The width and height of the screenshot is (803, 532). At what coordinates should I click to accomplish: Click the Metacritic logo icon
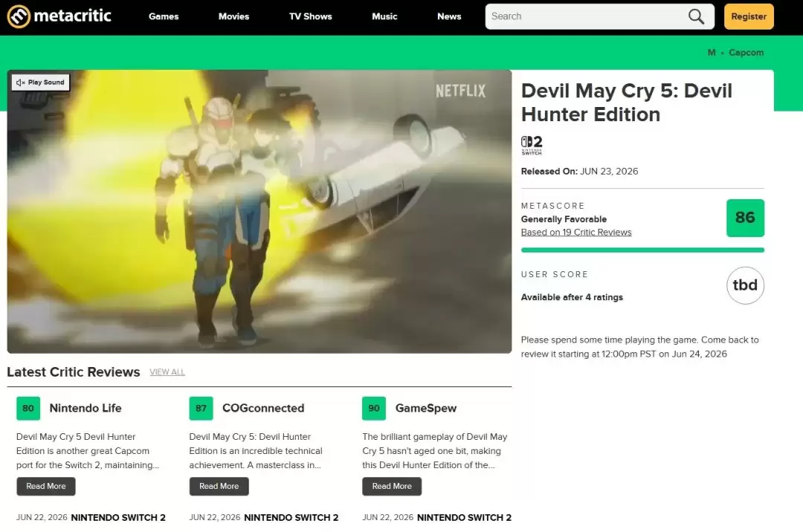(19, 16)
